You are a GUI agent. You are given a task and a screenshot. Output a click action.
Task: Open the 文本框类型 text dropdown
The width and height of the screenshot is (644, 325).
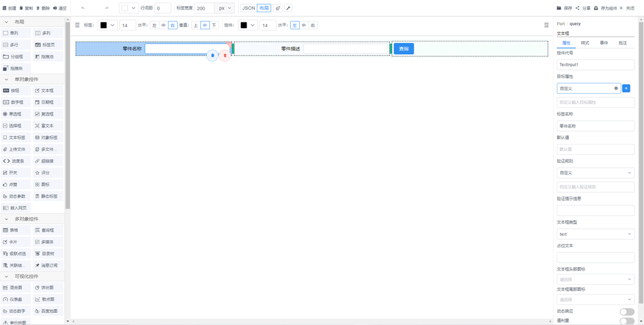tap(596, 234)
